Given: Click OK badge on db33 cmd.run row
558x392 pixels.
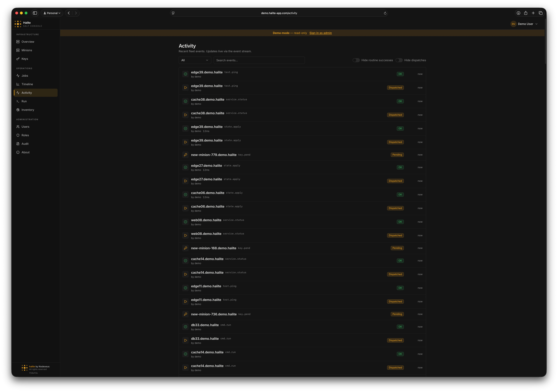Looking at the screenshot, I should coord(400,327).
